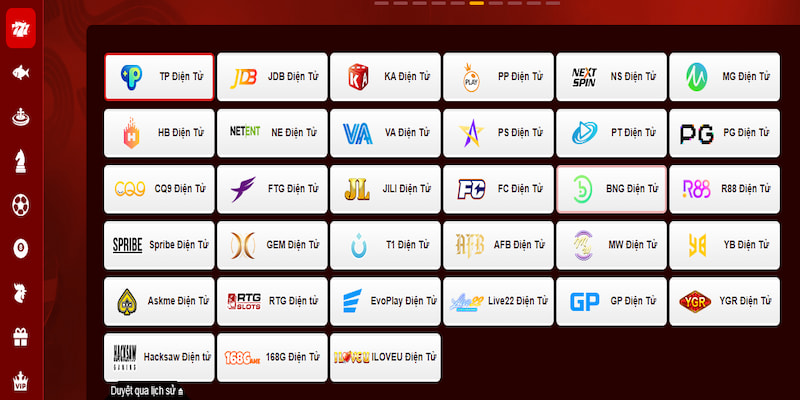The height and width of the screenshot is (400, 800).
Task: Open PS Điện Tử star provider
Action: click(498, 133)
